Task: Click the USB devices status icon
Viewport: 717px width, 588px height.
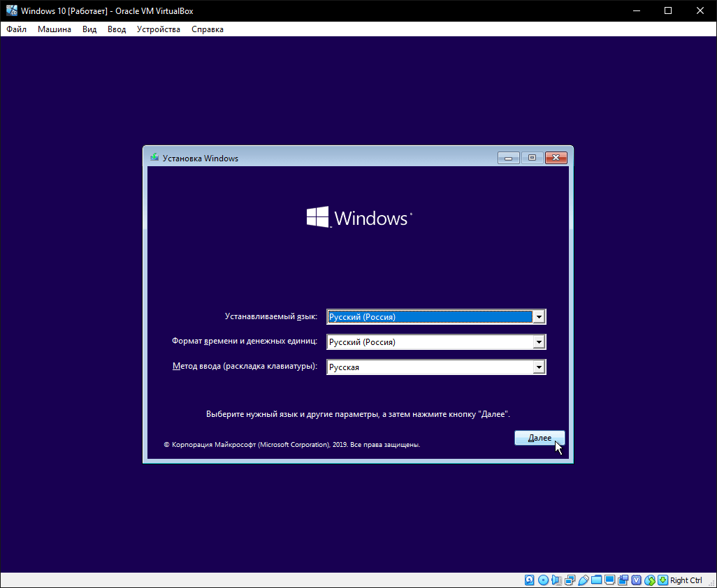Action: point(583,580)
